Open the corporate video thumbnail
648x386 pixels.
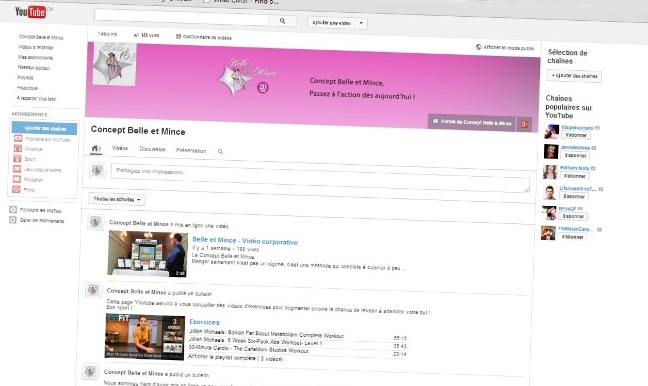pos(148,253)
